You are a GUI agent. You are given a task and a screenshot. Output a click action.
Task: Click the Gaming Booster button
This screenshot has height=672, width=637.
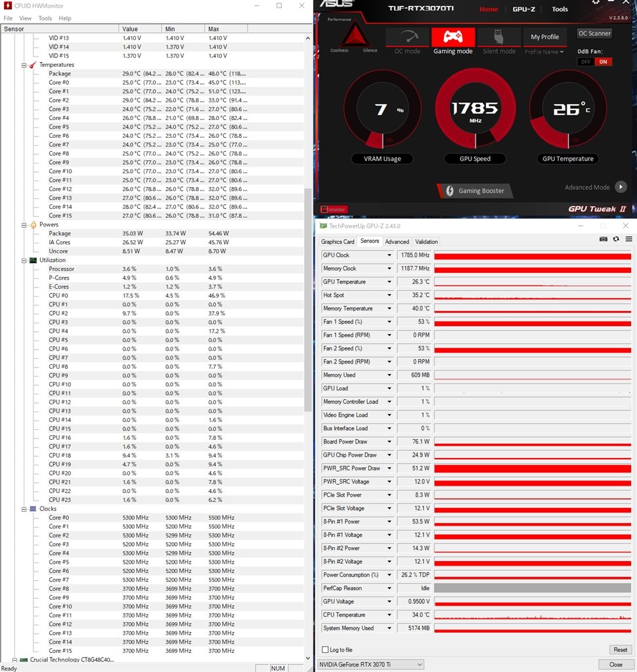[x=475, y=191]
